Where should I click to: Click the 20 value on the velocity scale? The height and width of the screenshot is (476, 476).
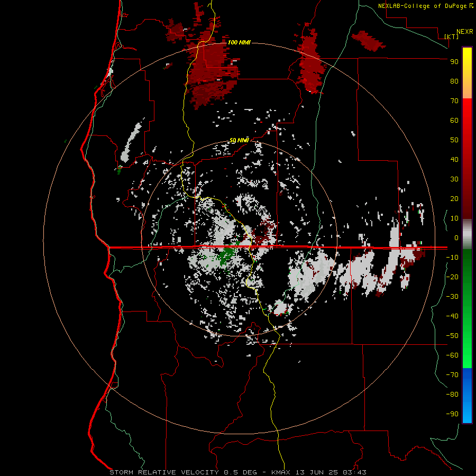[454, 199]
